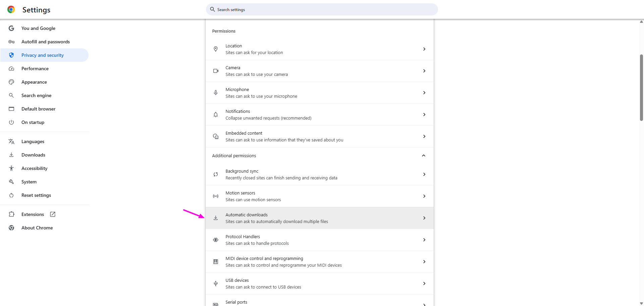This screenshot has width=644, height=306.
Task: Open About Chrome page
Action: click(37, 228)
